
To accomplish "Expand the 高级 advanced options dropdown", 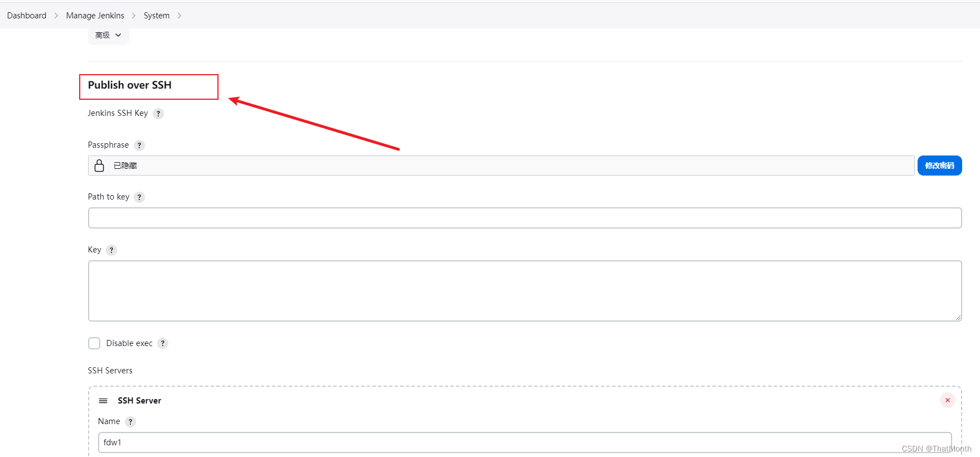I will 108,35.
